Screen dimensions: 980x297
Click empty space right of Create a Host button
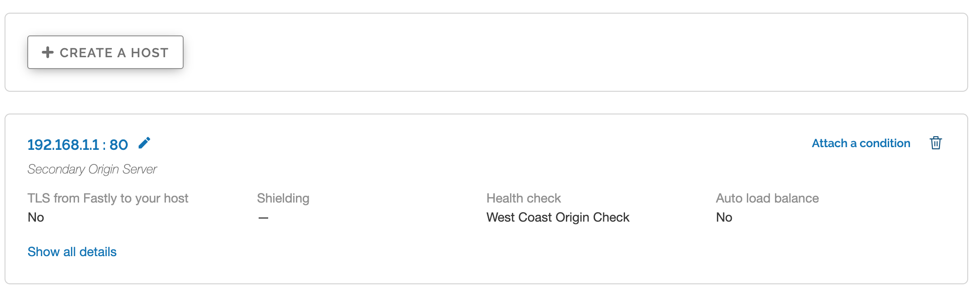pyautogui.click(x=545, y=52)
